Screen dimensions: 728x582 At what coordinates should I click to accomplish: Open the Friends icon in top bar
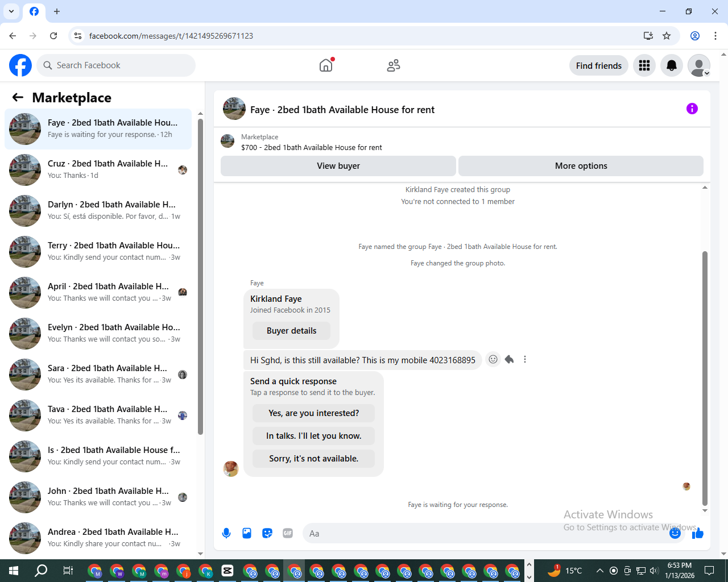pos(393,65)
